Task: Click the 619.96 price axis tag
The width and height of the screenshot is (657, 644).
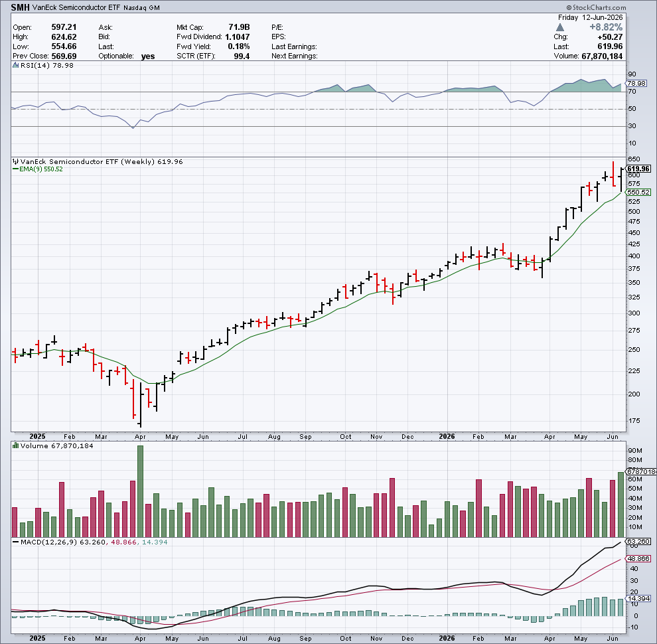Action: (x=638, y=169)
